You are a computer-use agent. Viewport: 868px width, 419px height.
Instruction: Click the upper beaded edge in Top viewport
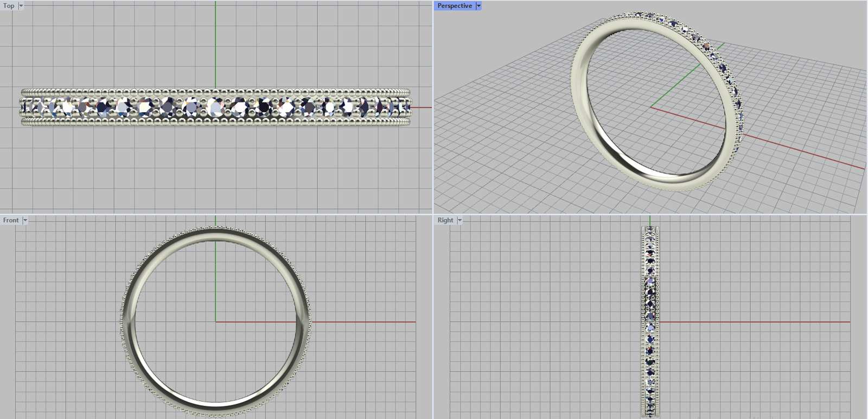point(216,92)
